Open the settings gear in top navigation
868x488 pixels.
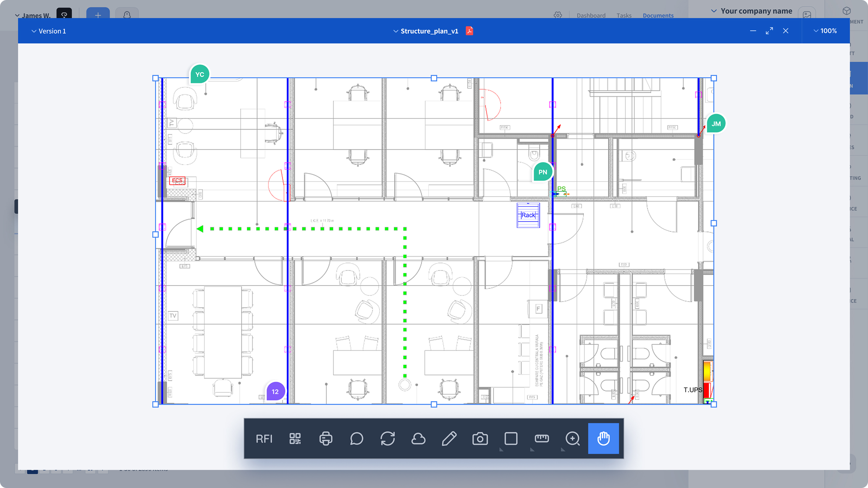[558, 15]
